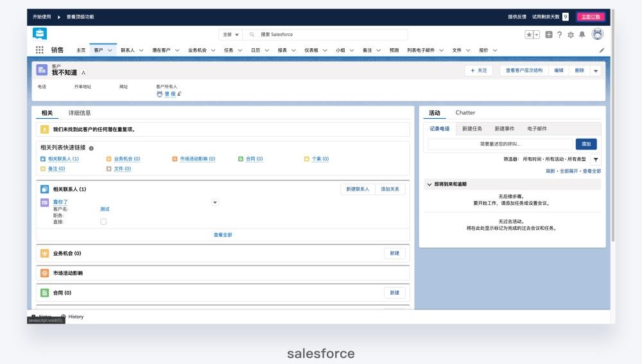Open the 个案 (0) quick link
Screen dimensions: 642x364
tap(320, 159)
